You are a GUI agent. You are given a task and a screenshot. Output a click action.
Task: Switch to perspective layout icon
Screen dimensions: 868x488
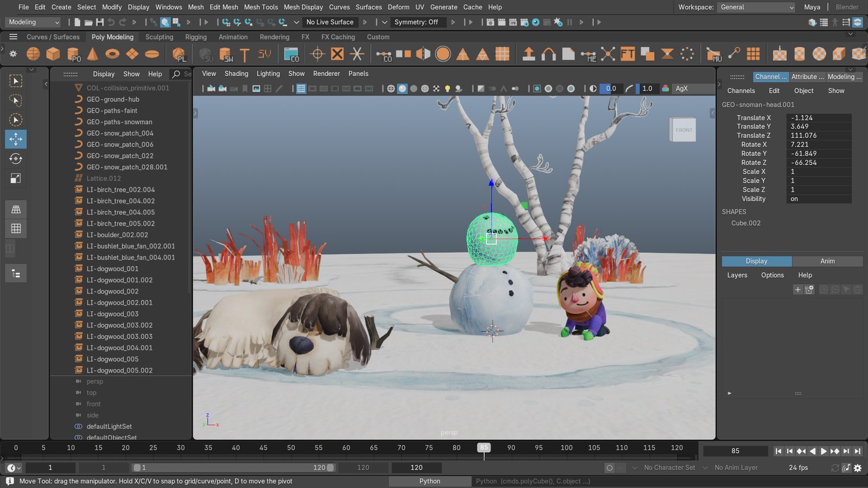click(x=16, y=209)
